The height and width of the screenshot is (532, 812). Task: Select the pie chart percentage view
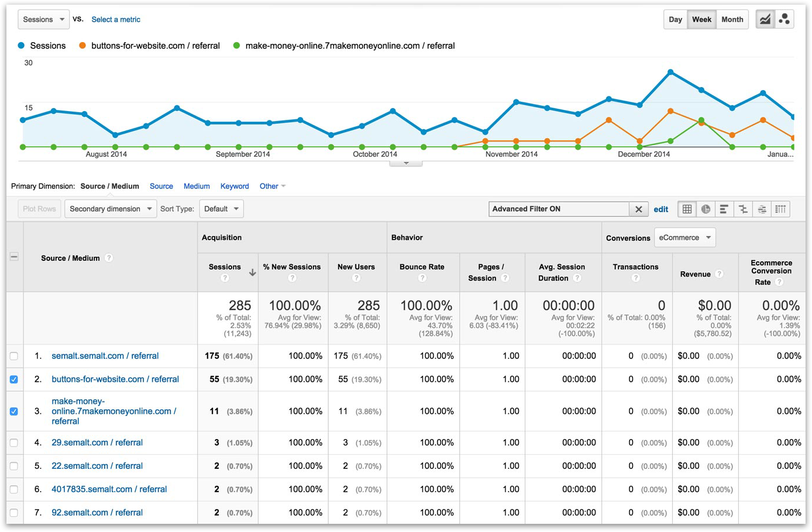point(706,209)
